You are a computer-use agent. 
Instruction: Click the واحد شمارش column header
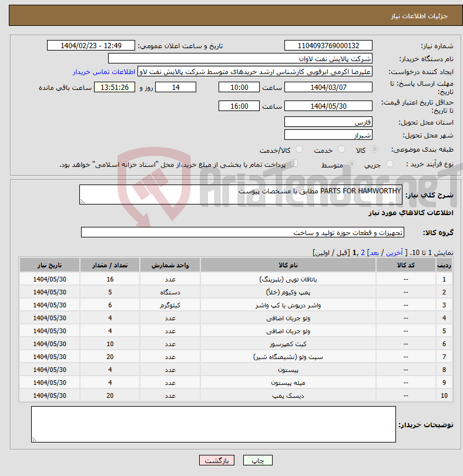pyautogui.click(x=170, y=265)
